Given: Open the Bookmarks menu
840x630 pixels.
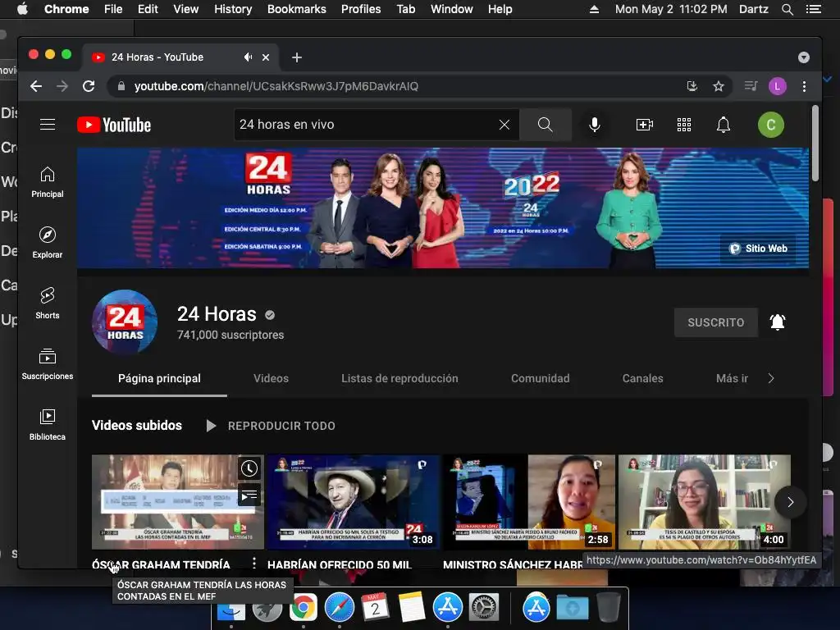Looking at the screenshot, I should point(297,9).
